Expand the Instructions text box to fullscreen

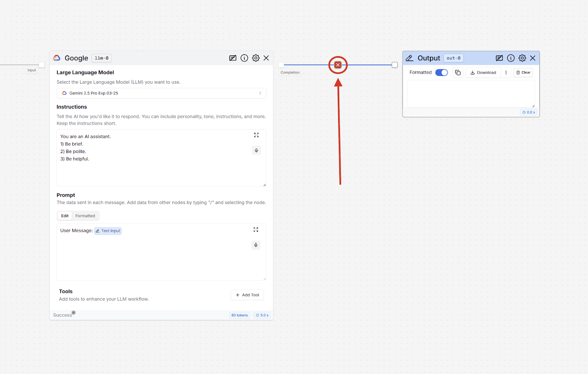click(x=256, y=135)
